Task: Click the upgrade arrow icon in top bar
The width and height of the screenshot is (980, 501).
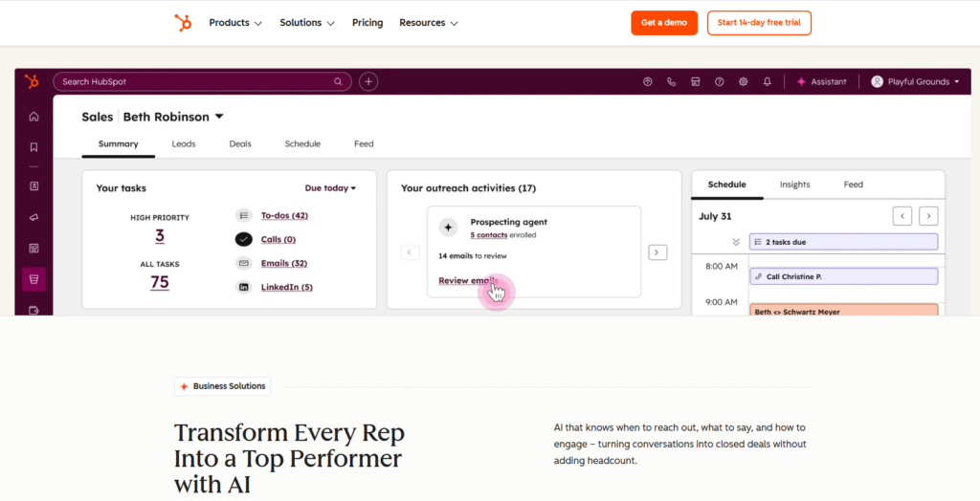Action: 648,82
